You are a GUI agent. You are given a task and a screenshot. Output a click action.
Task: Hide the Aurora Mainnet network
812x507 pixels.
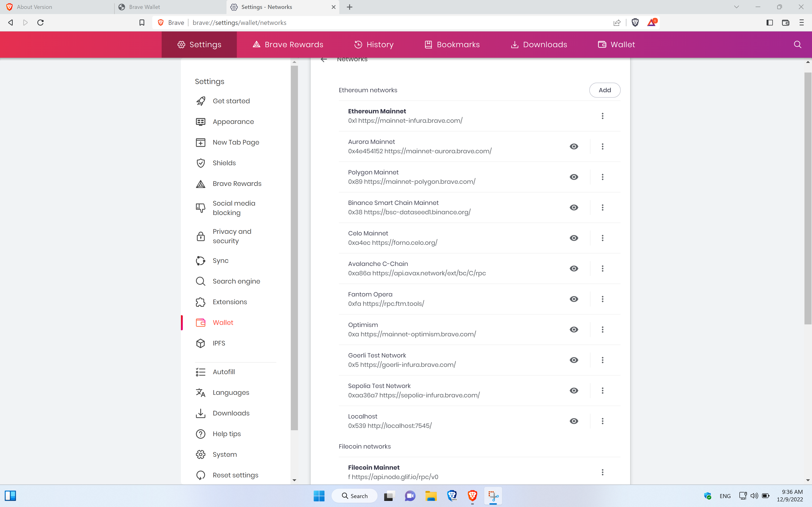(574, 146)
